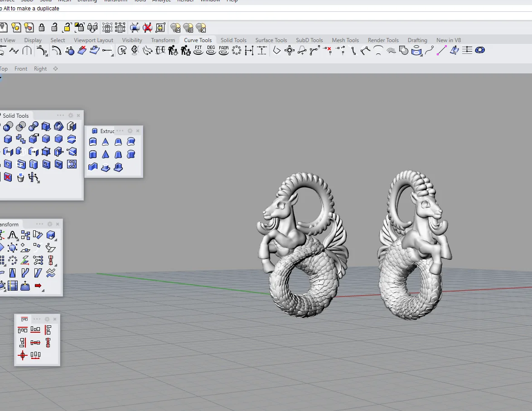Click the Align Centers crosshair icon

tap(23, 355)
